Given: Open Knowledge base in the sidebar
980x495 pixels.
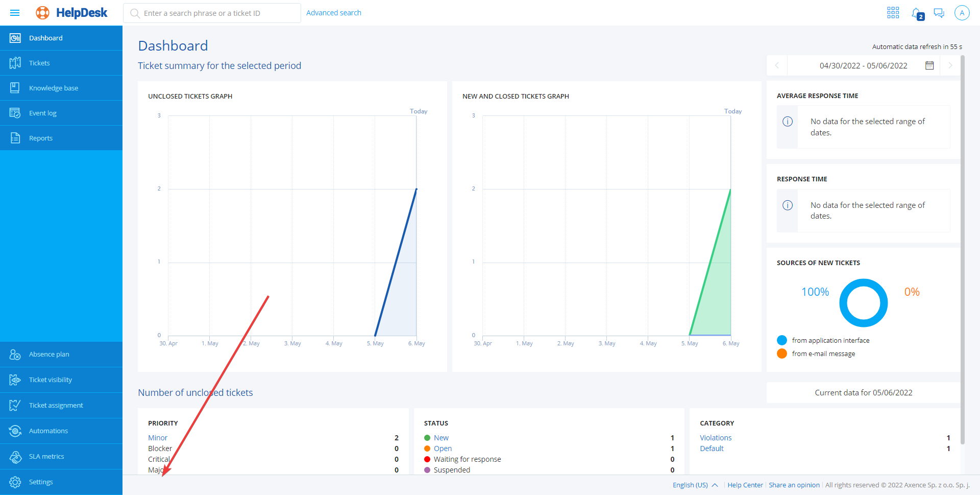Looking at the screenshot, I should [53, 88].
